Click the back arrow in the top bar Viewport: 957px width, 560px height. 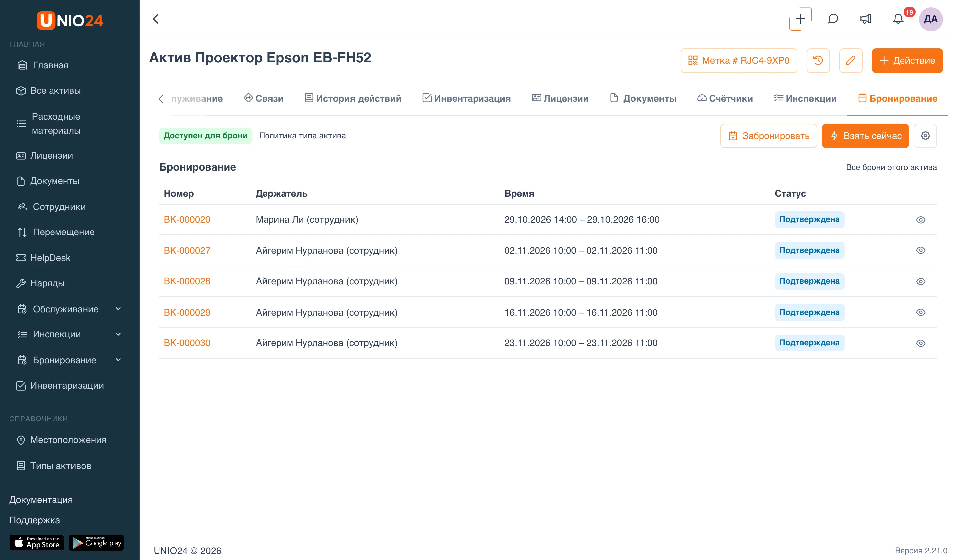156,19
